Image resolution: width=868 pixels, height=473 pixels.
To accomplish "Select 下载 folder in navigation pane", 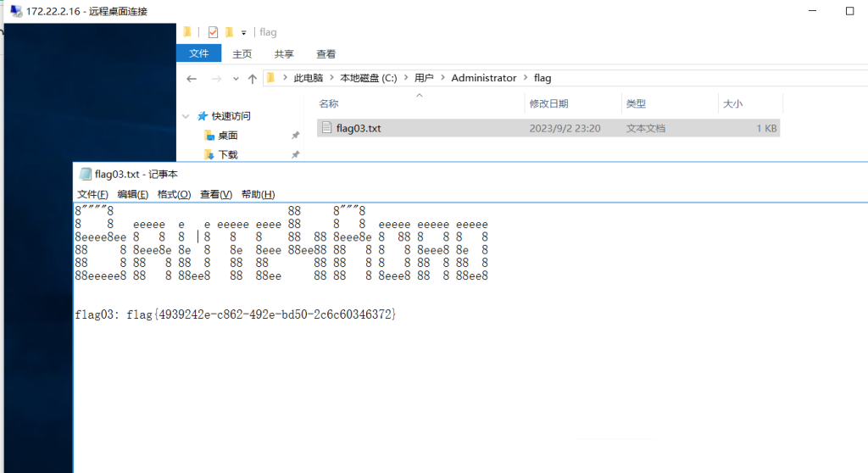I will 228,154.
